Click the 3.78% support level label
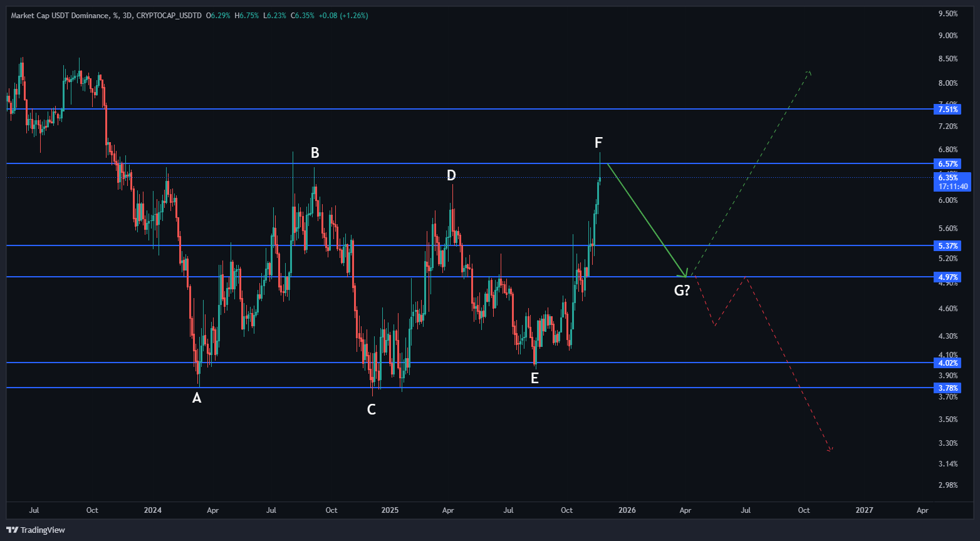Image resolution: width=980 pixels, height=541 pixels. [948, 388]
